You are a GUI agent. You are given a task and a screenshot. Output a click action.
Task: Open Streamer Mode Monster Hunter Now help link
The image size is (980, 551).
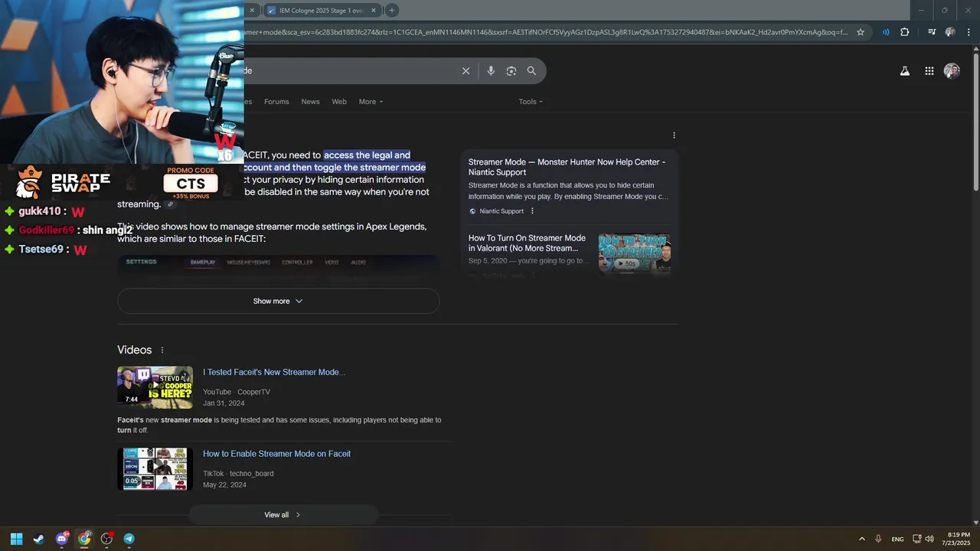coord(567,167)
